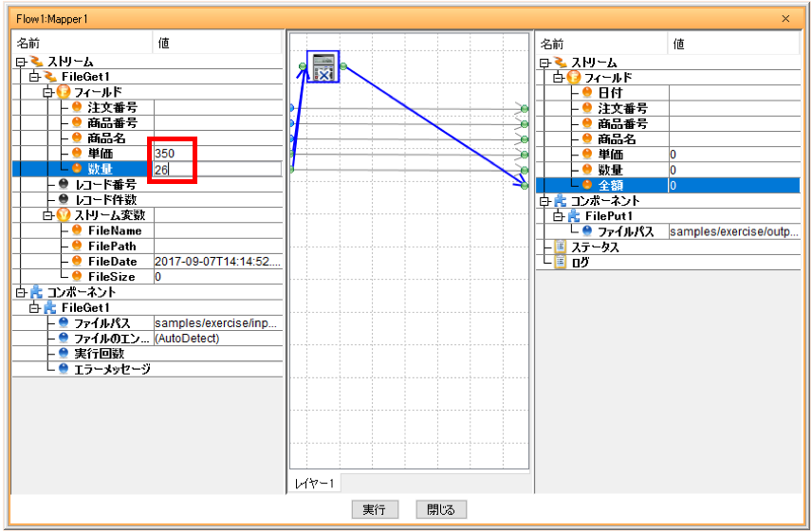Click the blue icon beside エラーメッセージ
The height and width of the screenshot is (532, 812).
click(64, 369)
